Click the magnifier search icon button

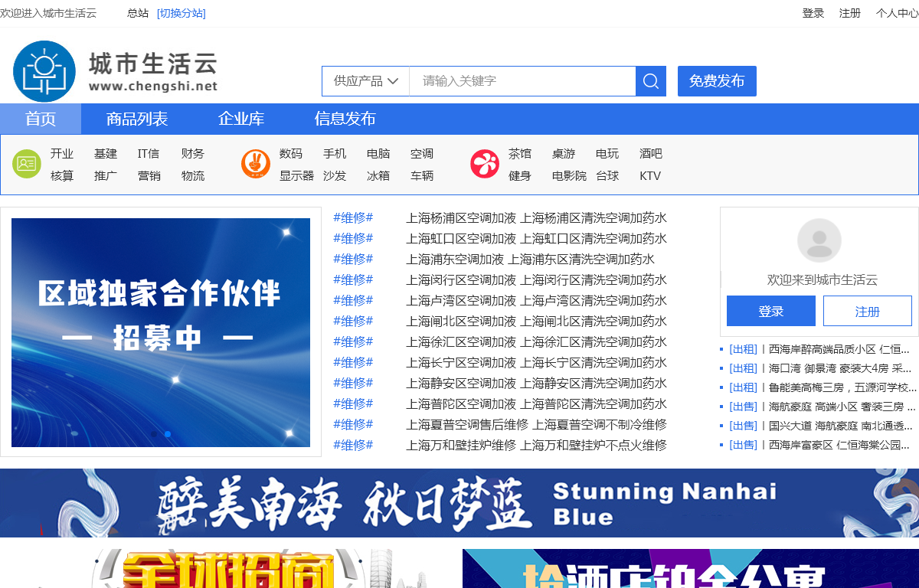pyautogui.click(x=651, y=81)
